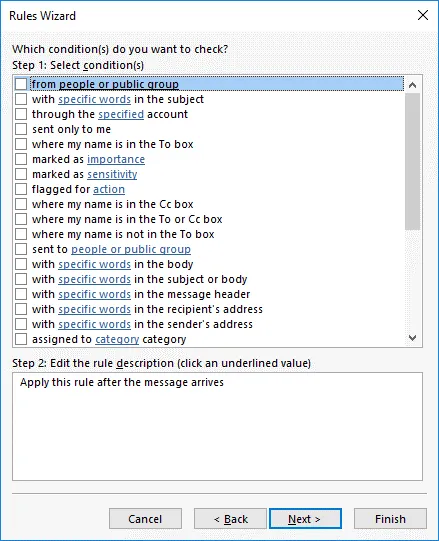Check 'with specific words in the subject' condition

tap(21, 99)
